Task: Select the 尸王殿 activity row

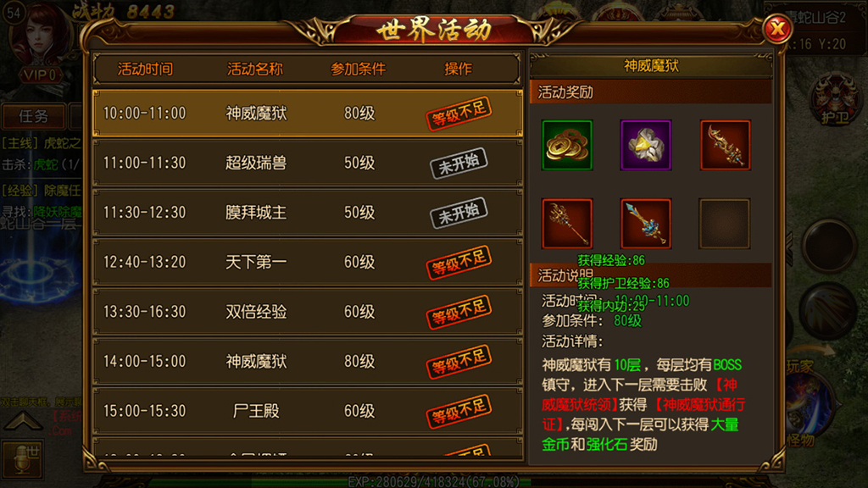Action: [x=308, y=411]
